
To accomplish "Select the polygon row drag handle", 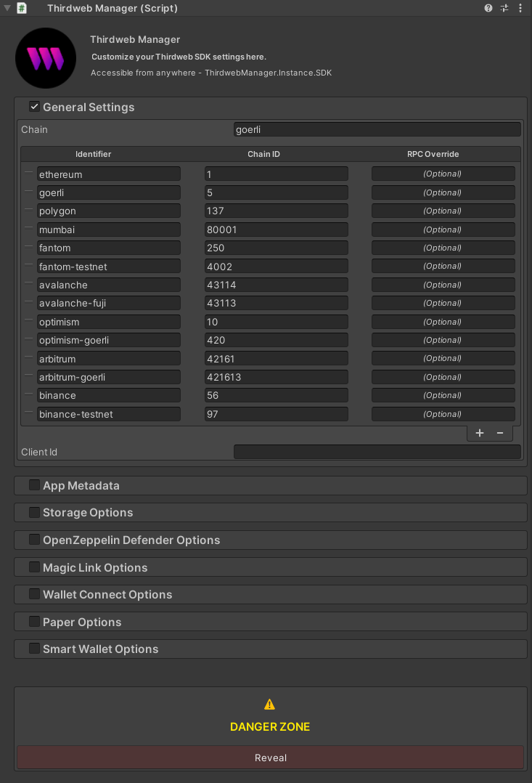I will 28,210.
